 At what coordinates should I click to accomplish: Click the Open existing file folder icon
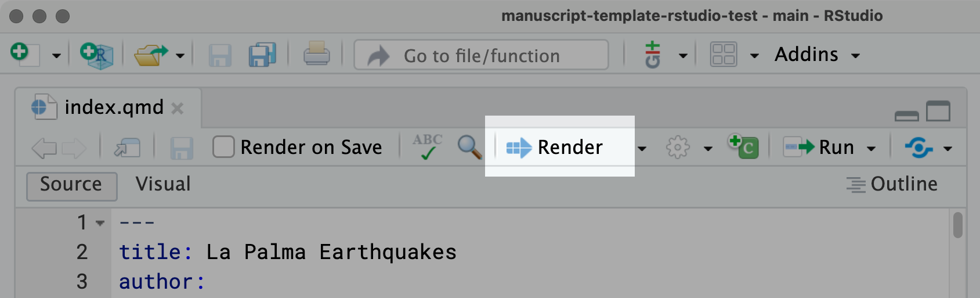(x=150, y=56)
